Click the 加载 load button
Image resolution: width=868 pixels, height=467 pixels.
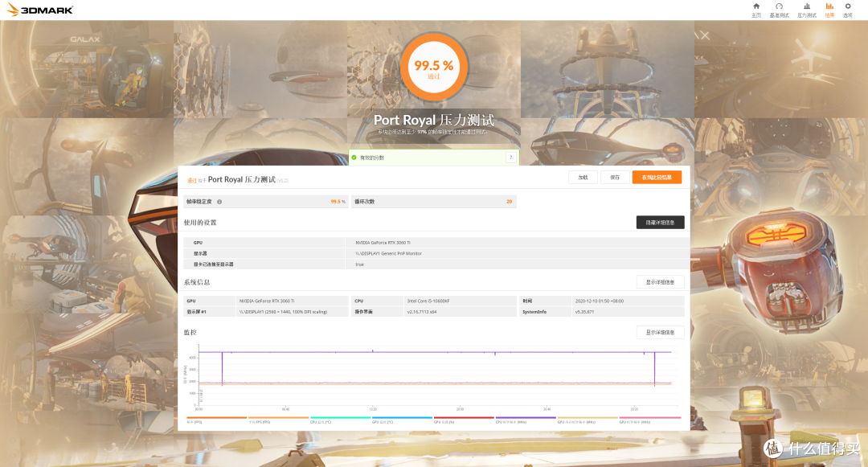[x=583, y=177]
